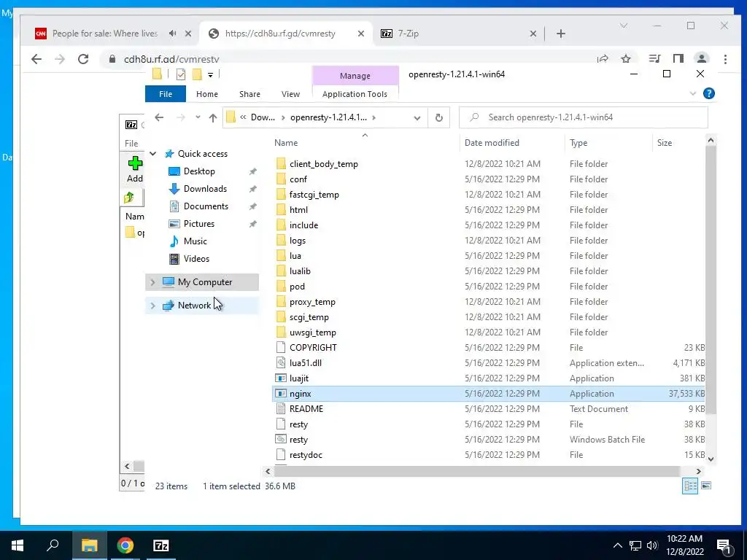Click the New folder quick access icon
747x560 pixels.
[197, 74]
